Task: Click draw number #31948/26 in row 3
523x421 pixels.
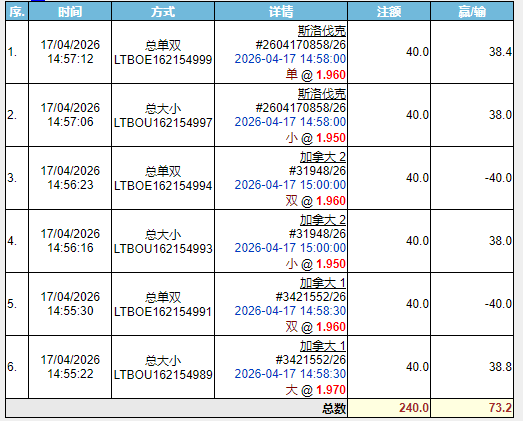Action: pos(317,171)
